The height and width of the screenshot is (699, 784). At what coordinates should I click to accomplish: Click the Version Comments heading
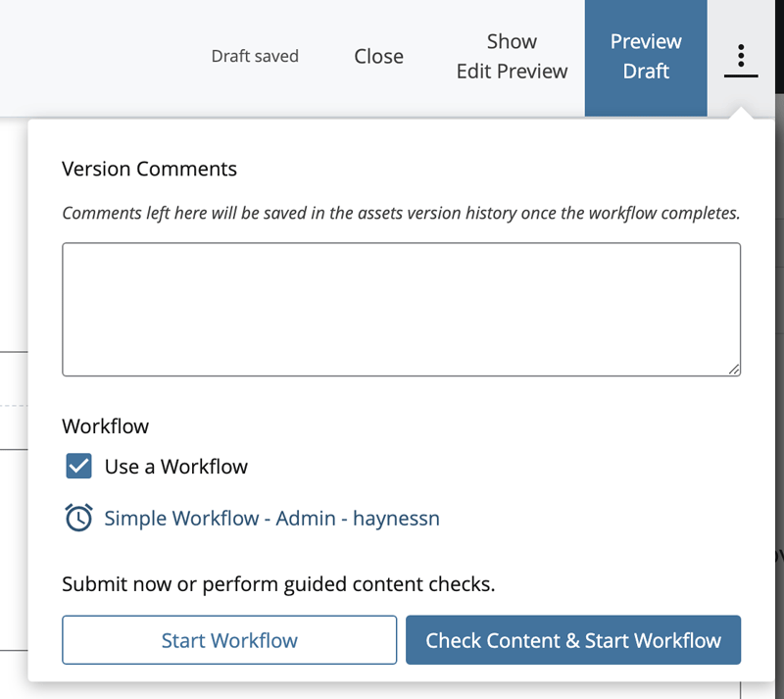pos(149,169)
